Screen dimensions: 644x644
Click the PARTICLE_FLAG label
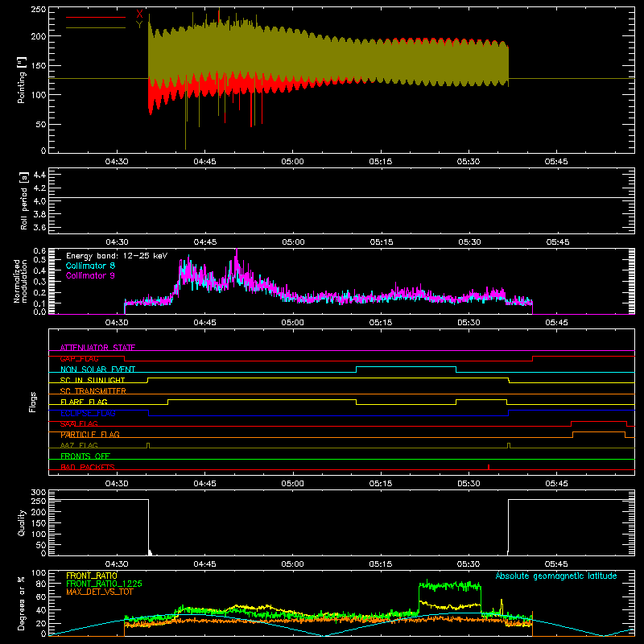point(90,434)
